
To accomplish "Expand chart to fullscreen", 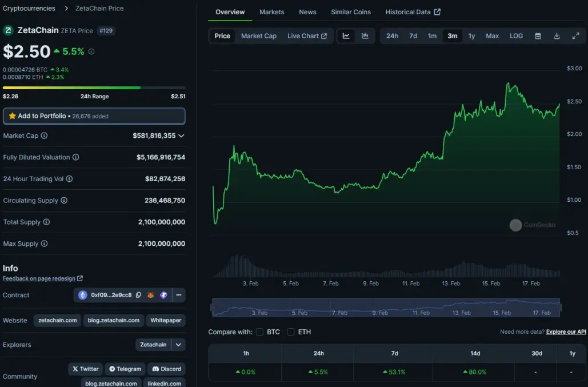I will 575,36.
